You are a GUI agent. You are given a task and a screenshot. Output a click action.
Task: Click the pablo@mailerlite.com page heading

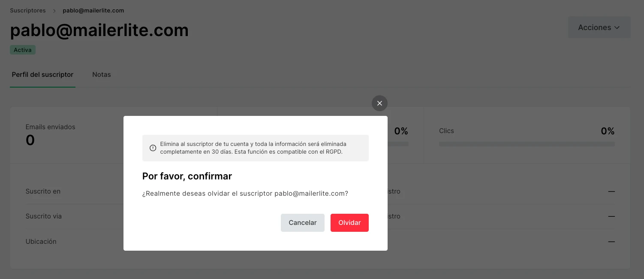coord(99,30)
